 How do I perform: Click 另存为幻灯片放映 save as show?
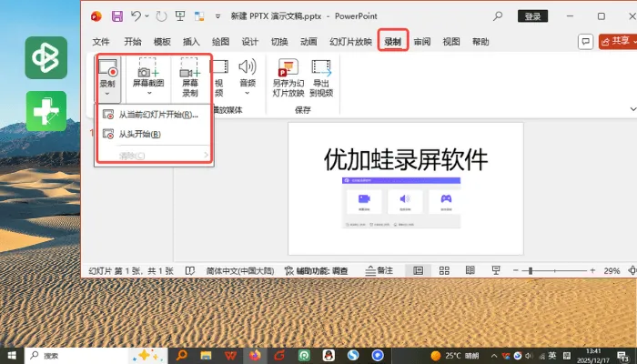[288, 77]
